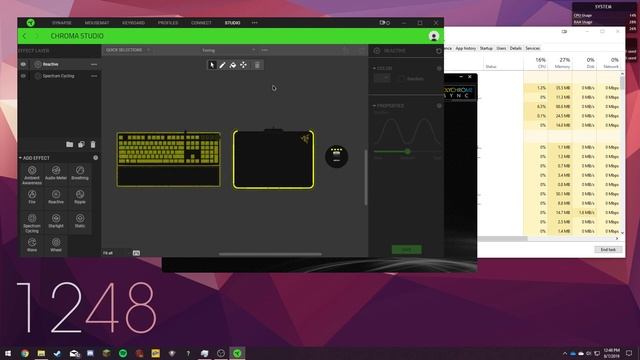Add the Ambient Awareness effect
Viewport: 640px width, 360px height.
[32, 174]
